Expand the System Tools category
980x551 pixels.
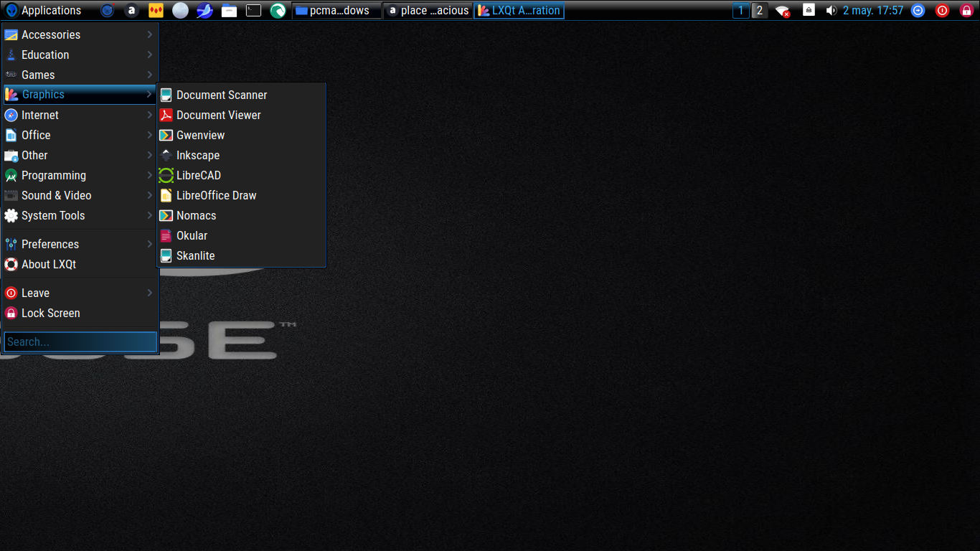pos(80,215)
